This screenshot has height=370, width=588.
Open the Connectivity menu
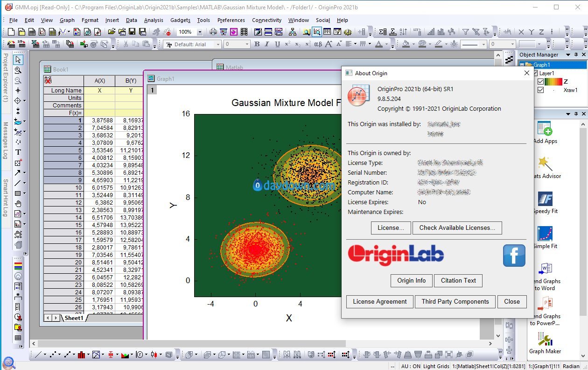pos(266,20)
